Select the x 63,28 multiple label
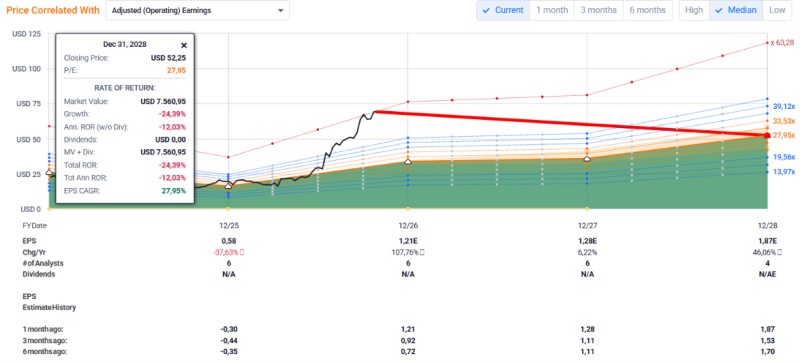The width and height of the screenshot is (800, 363). pos(782,42)
